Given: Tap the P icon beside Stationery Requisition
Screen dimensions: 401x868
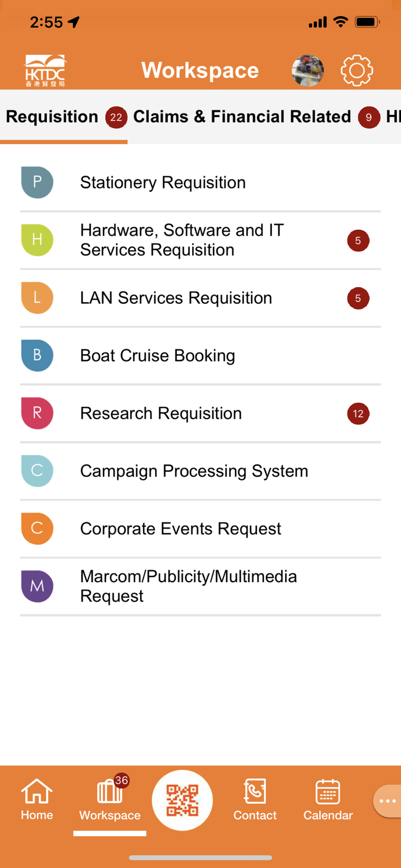Looking at the screenshot, I should tap(37, 182).
